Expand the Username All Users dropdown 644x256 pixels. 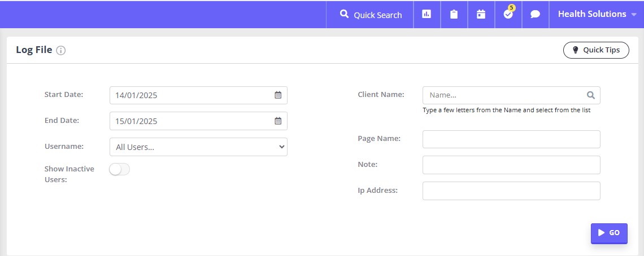[198, 147]
